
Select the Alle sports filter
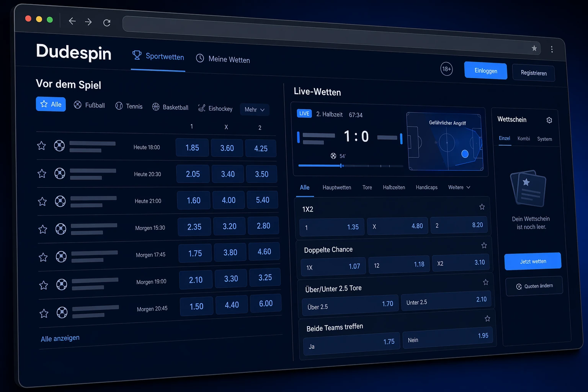coord(51,104)
